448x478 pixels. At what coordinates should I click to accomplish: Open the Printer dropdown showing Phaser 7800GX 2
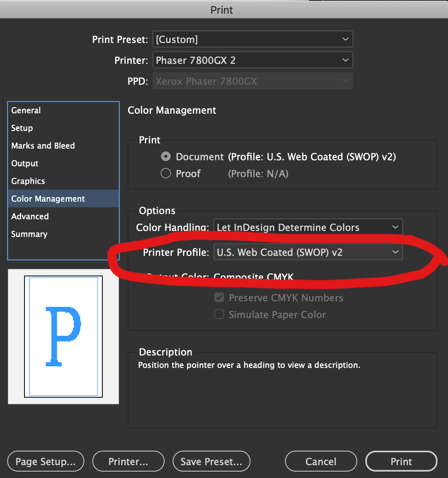(x=253, y=60)
